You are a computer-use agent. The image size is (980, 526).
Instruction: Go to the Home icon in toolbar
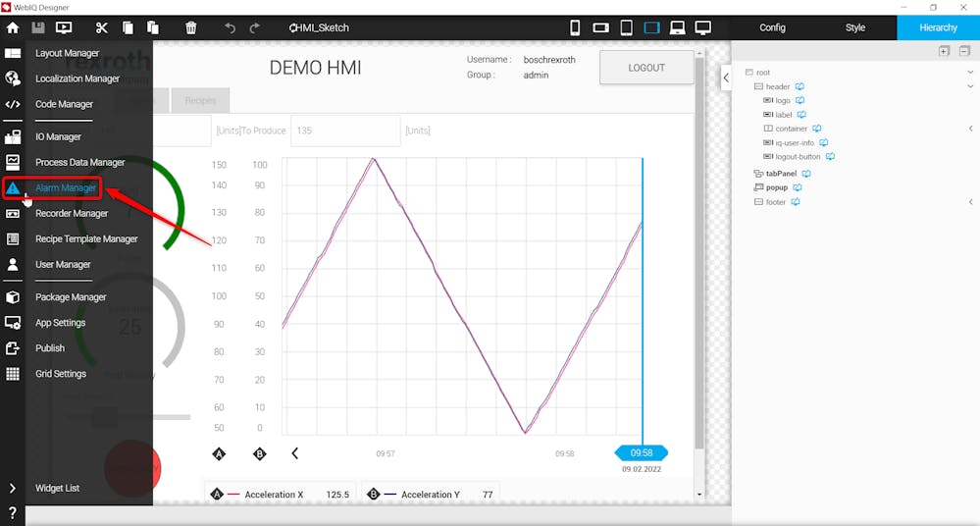tap(13, 27)
